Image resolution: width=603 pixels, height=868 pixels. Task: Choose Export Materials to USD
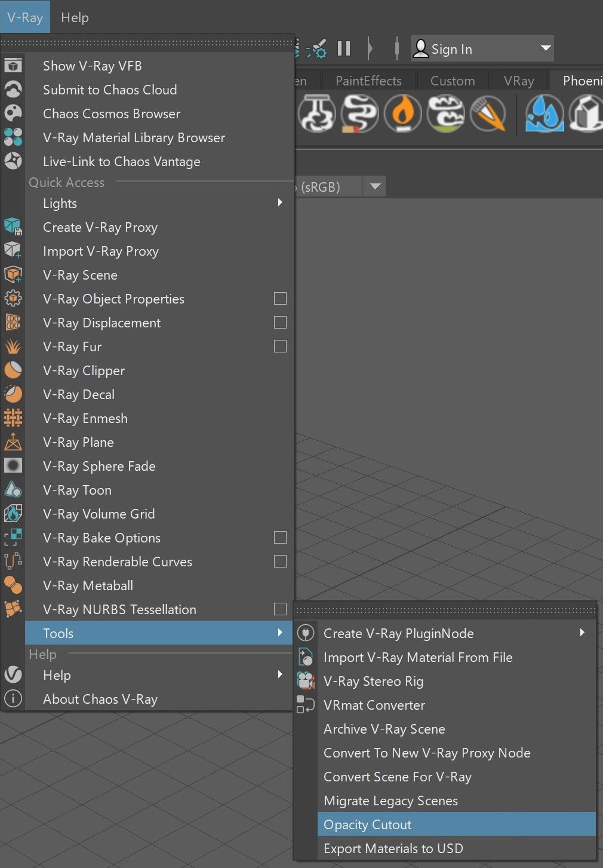[456, 848]
